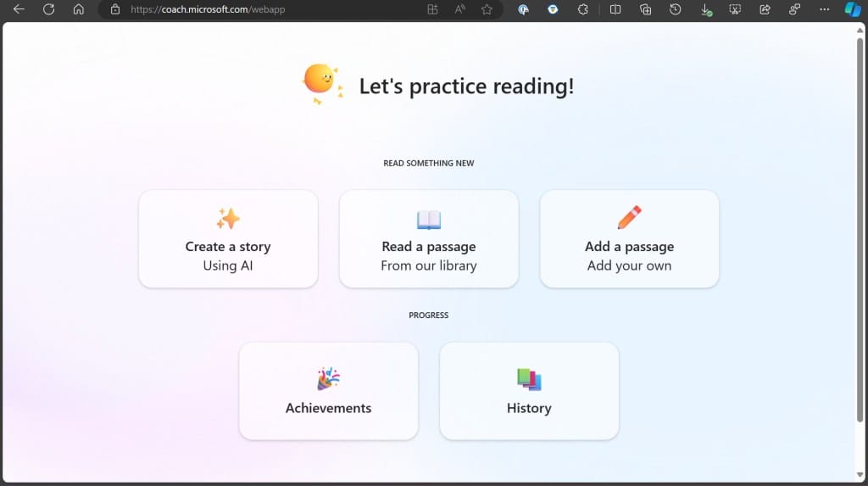This screenshot has height=486, width=868.
Task: Go back using the browser back arrow
Action: pyautogui.click(x=19, y=9)
